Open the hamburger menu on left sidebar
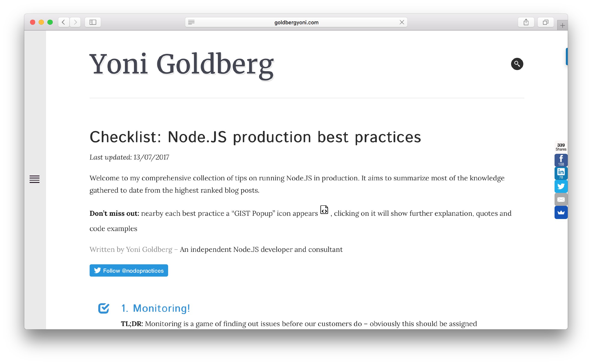The image size is (592, 364). [34, 179]
